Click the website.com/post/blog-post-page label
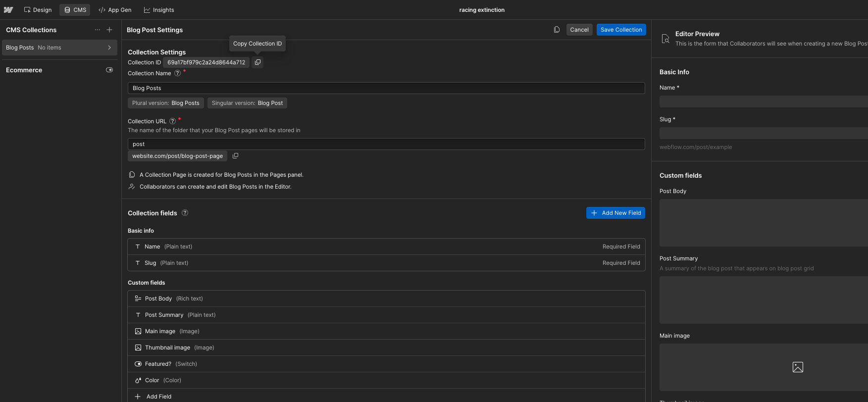The image size is (868, 402). pos(177,156)
